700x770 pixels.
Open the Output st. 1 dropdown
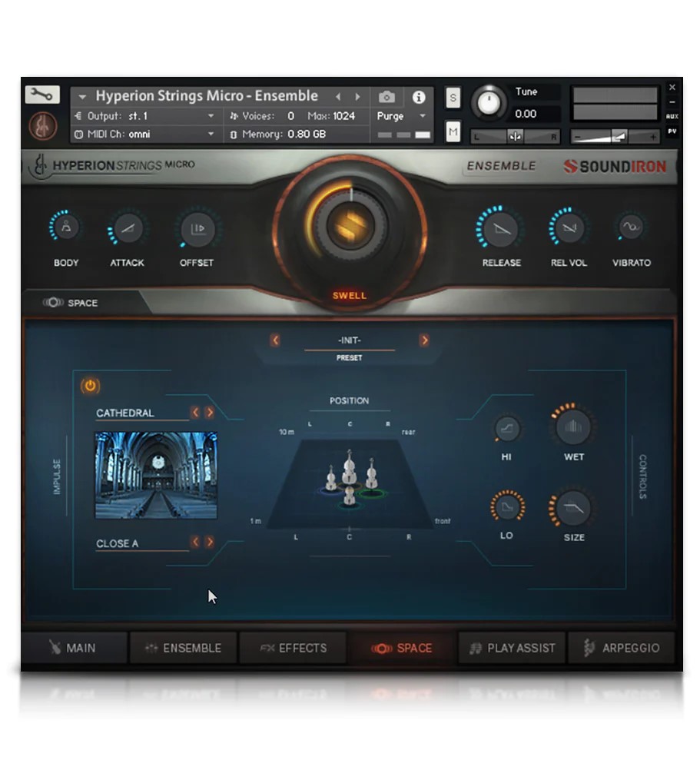click(146, 116)
